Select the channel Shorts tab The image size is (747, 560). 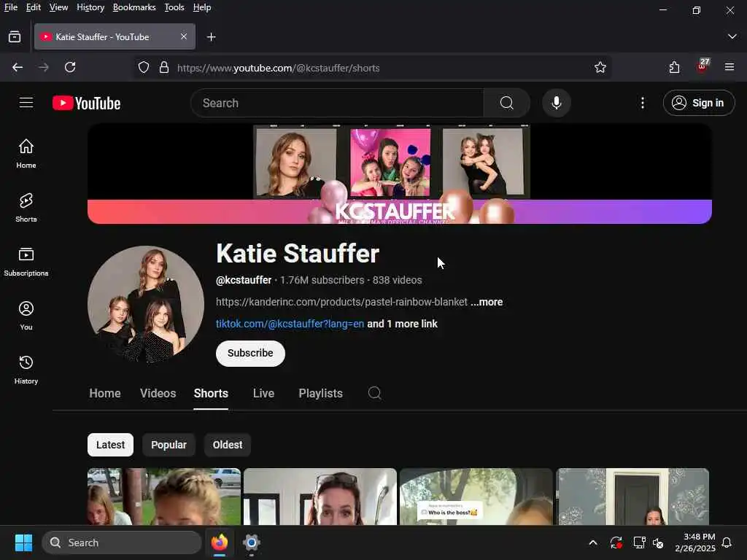(x=211, y=393)
